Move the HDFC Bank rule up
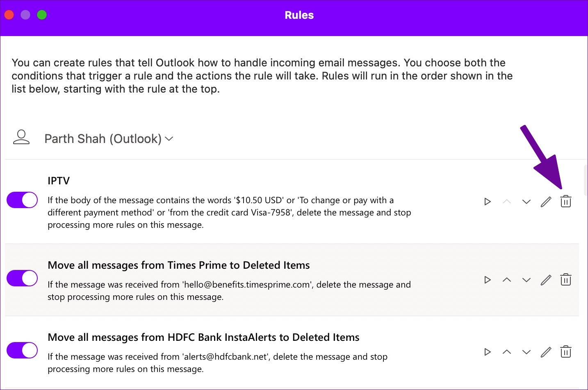Image resolution: width=588 pixels, height=390 pixels. [507, 352]
